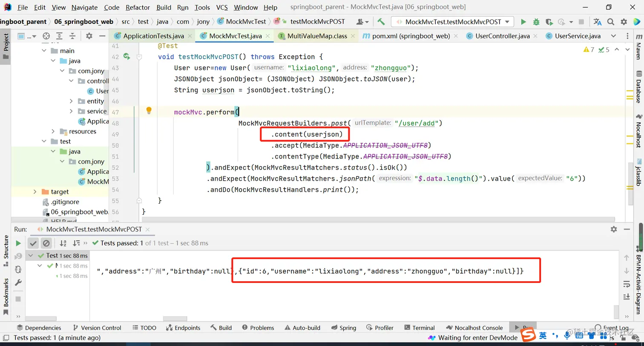Build the project with the hammer icon
The image size is (644, 346).
pyautogui.click(x=381, y=22)
